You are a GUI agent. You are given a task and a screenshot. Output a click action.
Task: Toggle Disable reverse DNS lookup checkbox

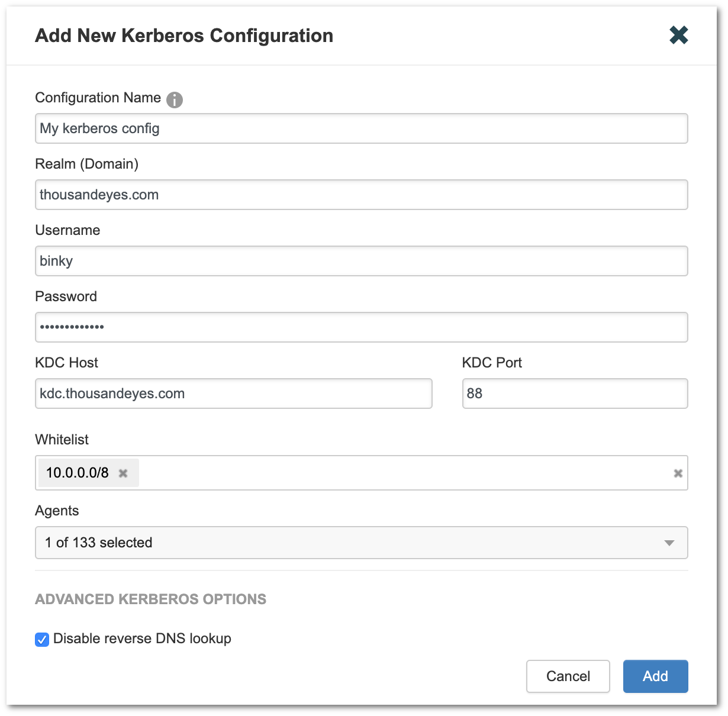pyautogui.click(x=42, y=639)
